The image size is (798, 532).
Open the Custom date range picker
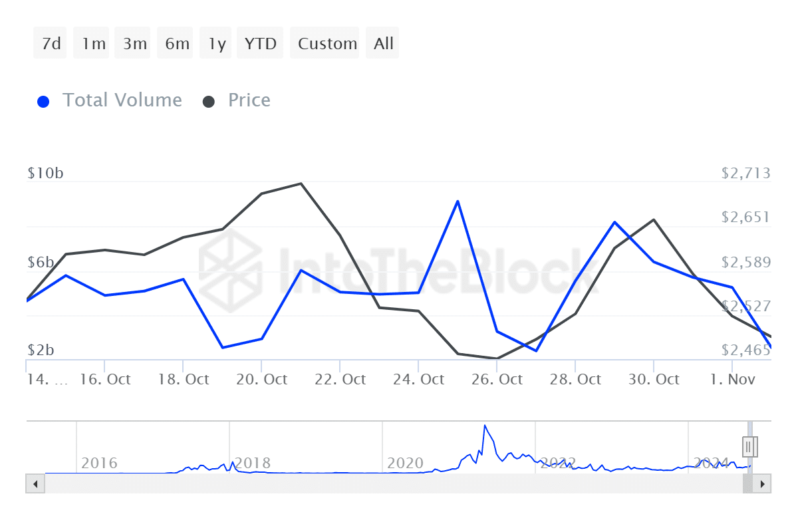point(327,44)
